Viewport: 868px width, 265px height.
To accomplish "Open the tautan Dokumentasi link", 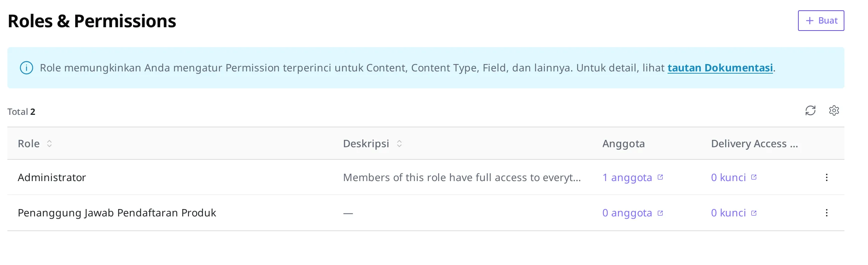I will (x=720, y=68).
